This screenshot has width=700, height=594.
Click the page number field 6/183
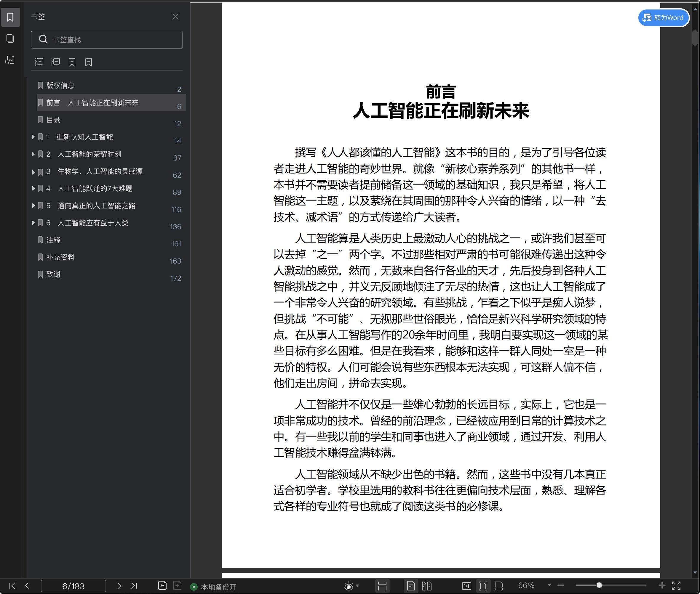click(73, 586)
